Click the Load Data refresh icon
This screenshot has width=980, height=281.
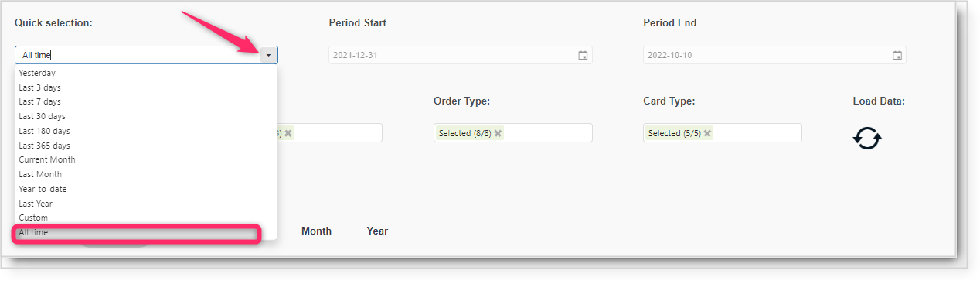click(x=867, y=139)
